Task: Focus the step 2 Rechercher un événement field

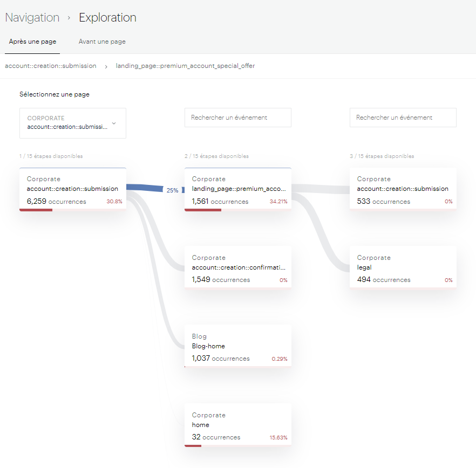Action: click(237, 118)
